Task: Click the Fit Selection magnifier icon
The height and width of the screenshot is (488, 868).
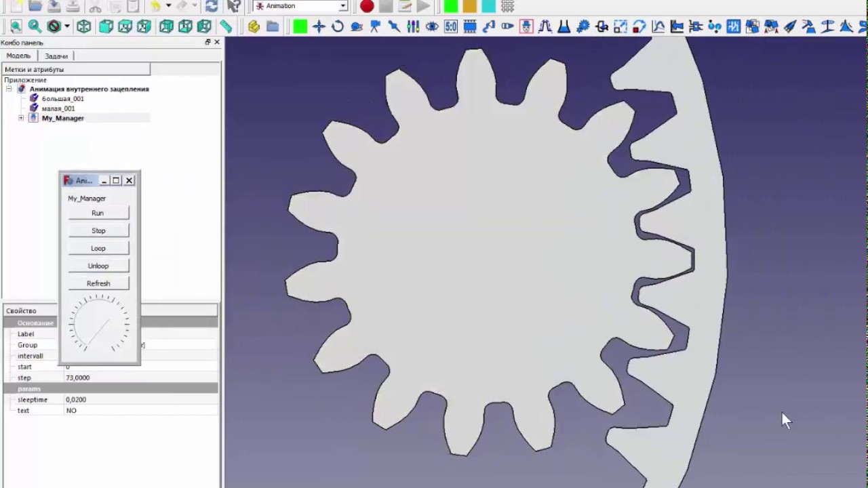Action: [35, 26]
